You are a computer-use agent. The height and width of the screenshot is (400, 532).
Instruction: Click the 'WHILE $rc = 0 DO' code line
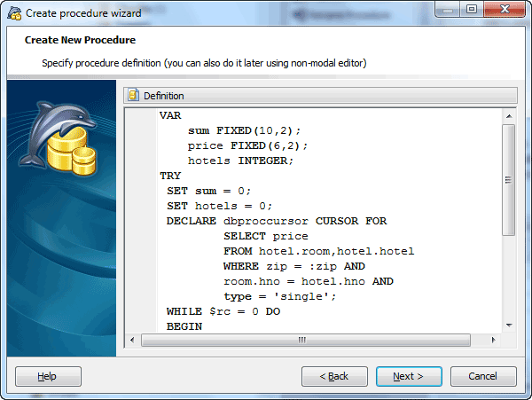(223, 311)
